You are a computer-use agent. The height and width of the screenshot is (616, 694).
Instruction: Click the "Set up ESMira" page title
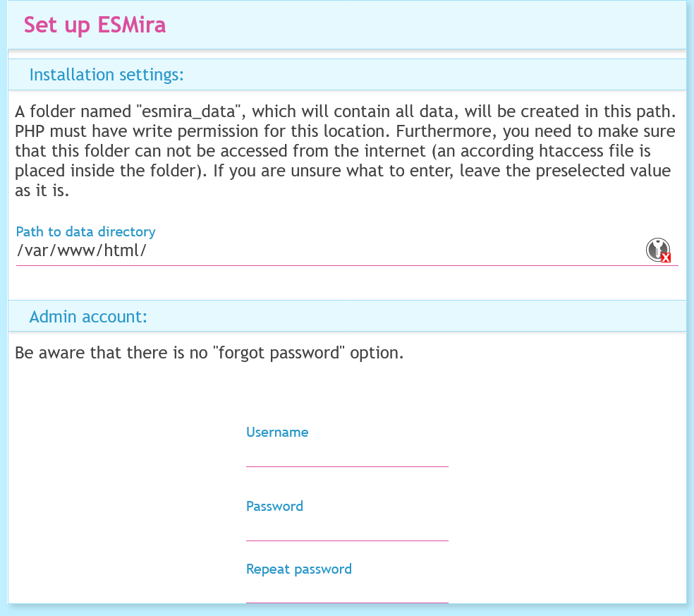point(95,25)
